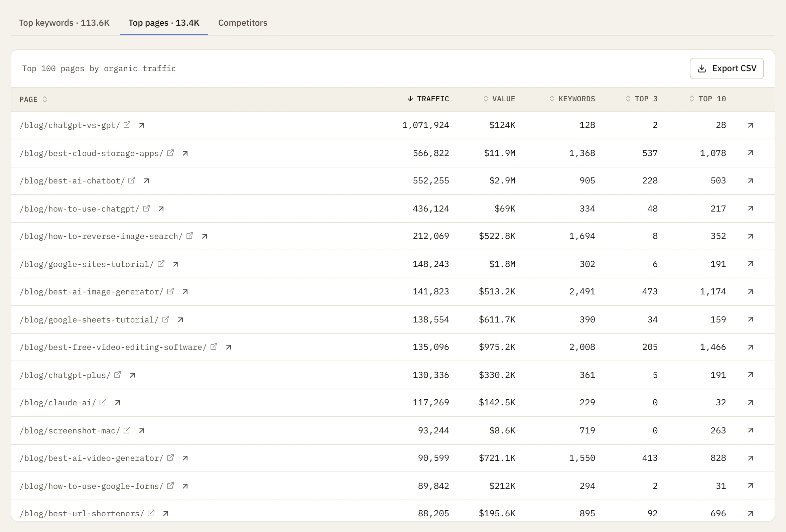
Task: Open external link icon for /blog/how-to-reverse-image-search/
Action: coord(190,236)
